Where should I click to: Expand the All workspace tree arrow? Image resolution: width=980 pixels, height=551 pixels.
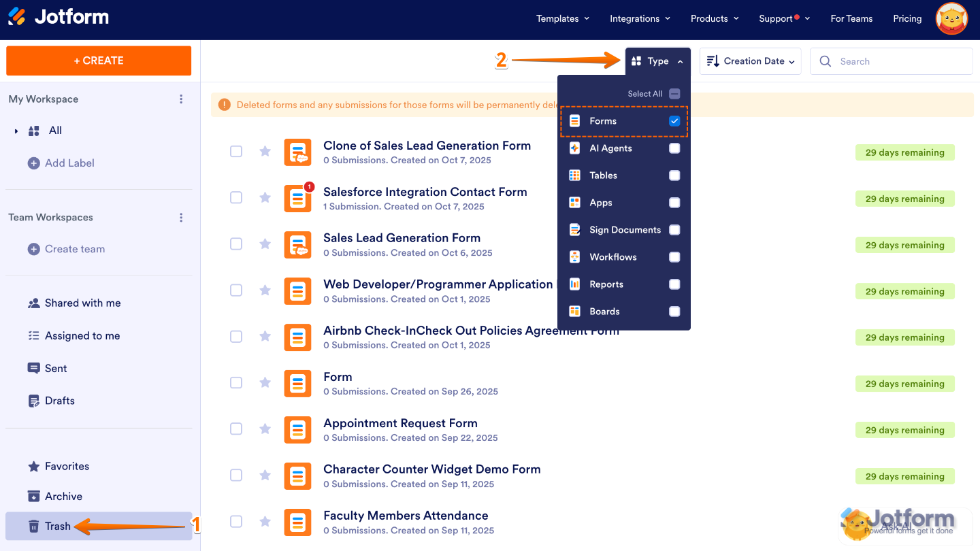[x=16, y=131]
